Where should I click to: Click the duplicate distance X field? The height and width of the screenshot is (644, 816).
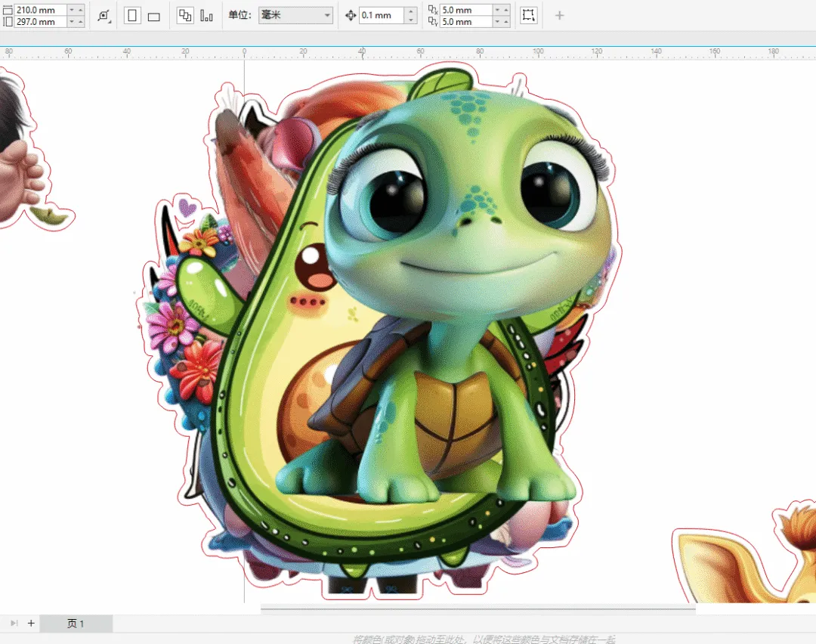465,10
